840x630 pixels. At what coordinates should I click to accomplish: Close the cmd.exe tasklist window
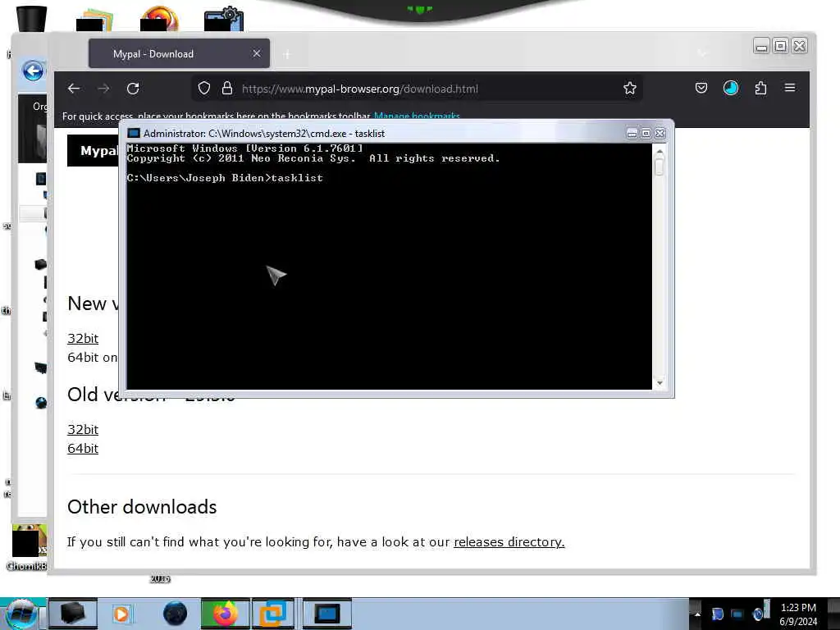(x=660, y=134)
